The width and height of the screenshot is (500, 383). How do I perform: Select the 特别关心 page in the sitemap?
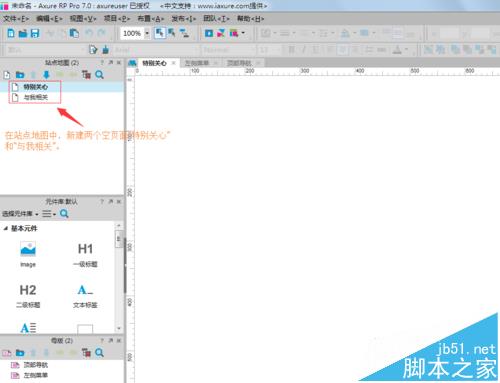35,87
